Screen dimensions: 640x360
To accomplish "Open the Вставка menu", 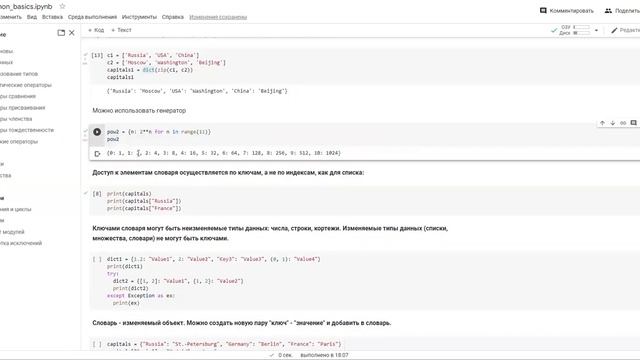I will click(52, 17).
